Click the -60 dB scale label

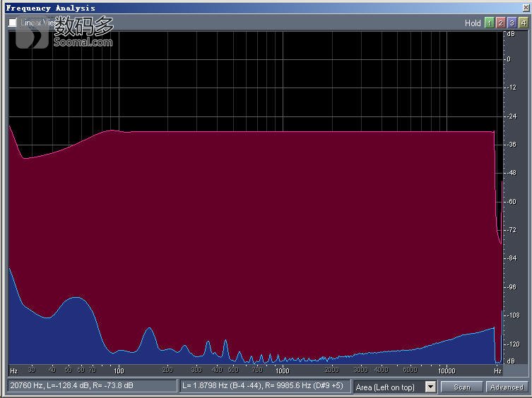pos(512,202)
